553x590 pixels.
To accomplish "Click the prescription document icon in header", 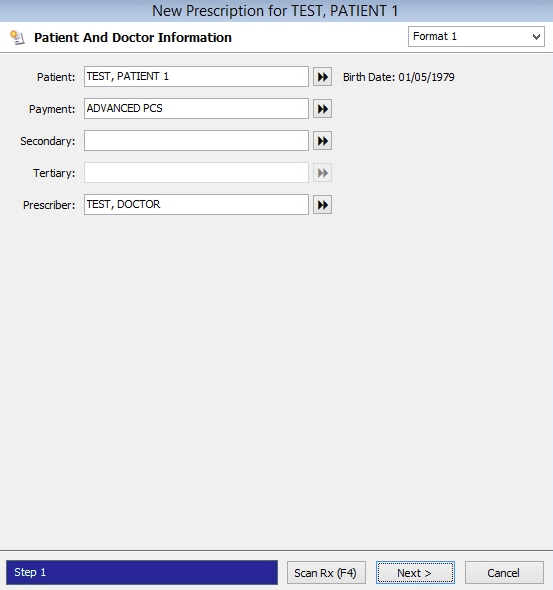I will pyautogui.click(x=17, y=37).
